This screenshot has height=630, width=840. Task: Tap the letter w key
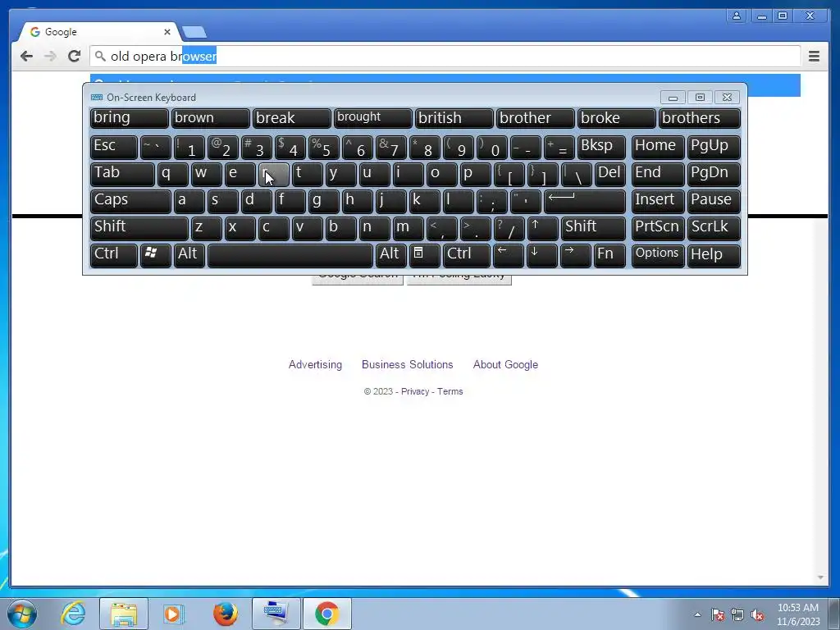click(x=206, y=174)
